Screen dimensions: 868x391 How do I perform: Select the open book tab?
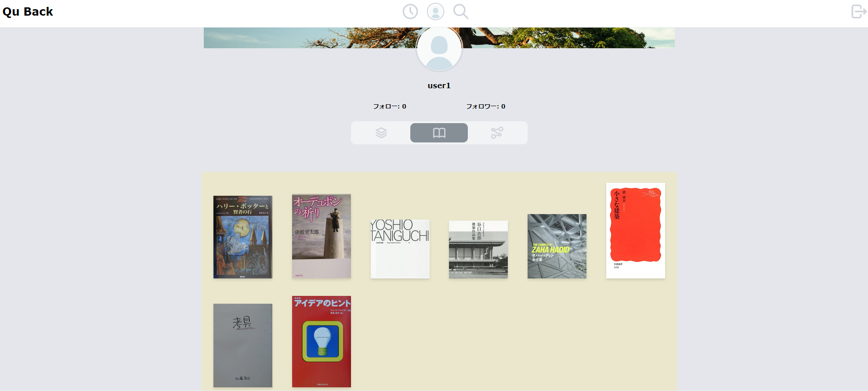click(x=439, y=133)
